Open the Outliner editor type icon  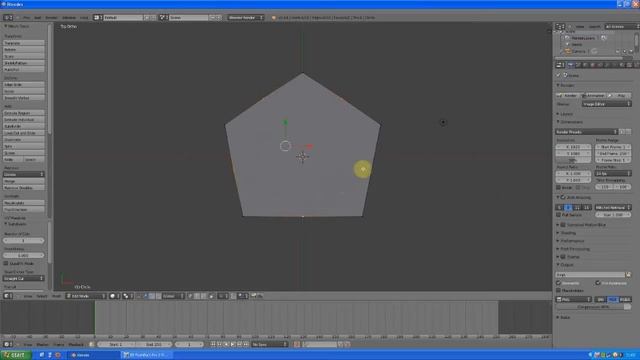pyautogui.click(x=560, y=27)
